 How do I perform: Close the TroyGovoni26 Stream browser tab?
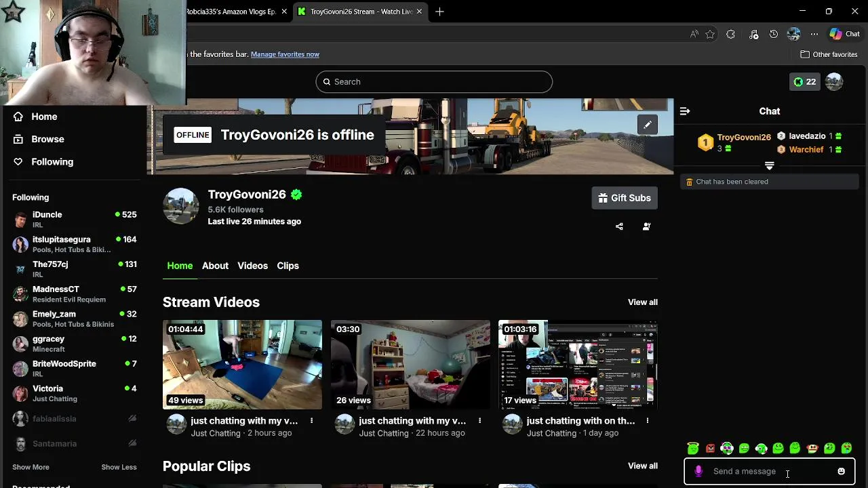point(419,12)
